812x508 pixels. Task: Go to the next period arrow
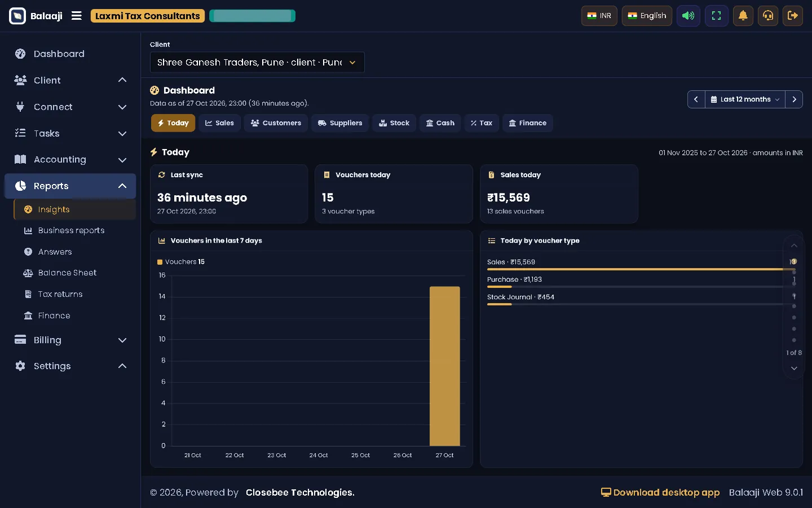point(794,99)
